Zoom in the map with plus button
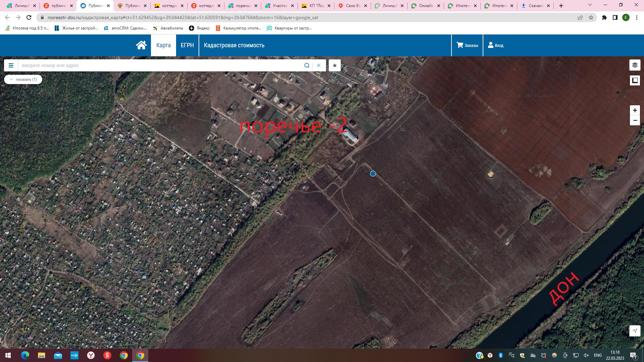 click(635, 110)
